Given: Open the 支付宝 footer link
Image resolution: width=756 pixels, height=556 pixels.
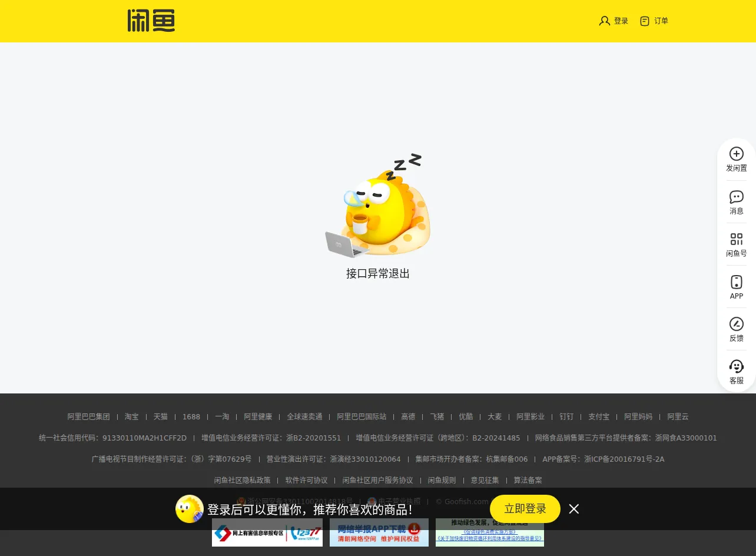Looking at the screenshot, I should [x=599, y=416].
